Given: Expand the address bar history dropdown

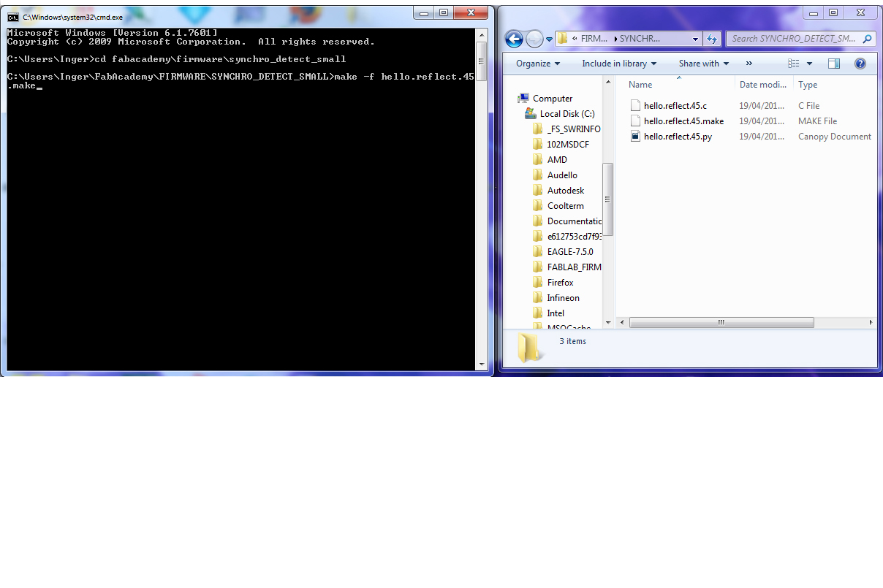Looking at the screenshot, I should click(695, 39).
